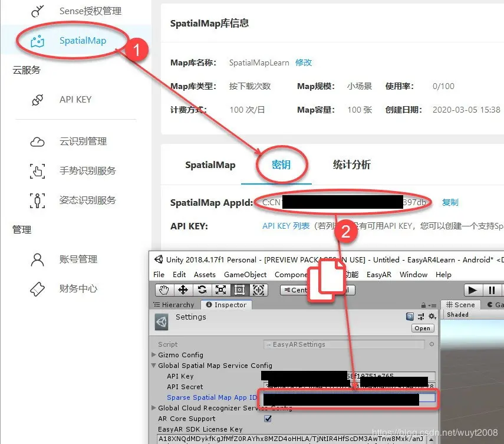Screen dimensions: 504x444
Task: Open Unity Edit menu
Action: click(179, 275)
